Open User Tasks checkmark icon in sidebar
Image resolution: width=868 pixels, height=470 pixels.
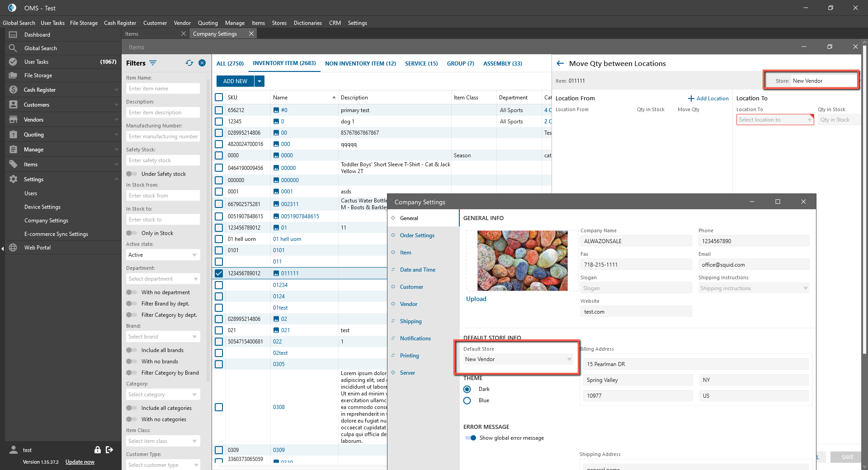(13, 62)
